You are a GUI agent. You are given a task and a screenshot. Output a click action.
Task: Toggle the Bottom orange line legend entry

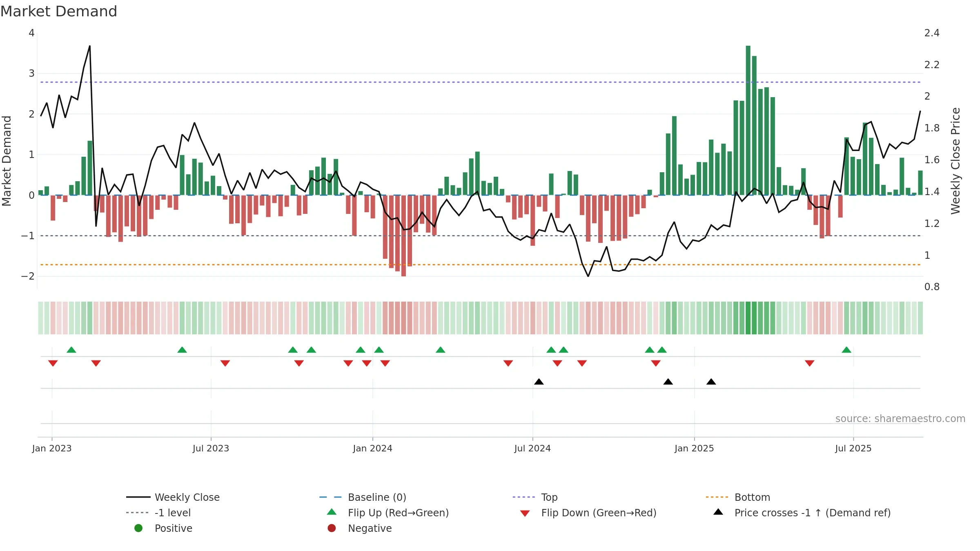[738, 497]
